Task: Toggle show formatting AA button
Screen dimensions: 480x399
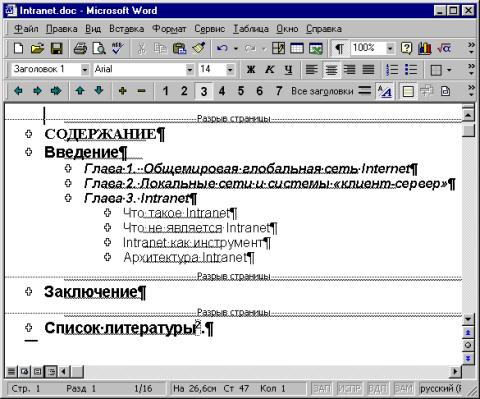Action: click(384, 91)
